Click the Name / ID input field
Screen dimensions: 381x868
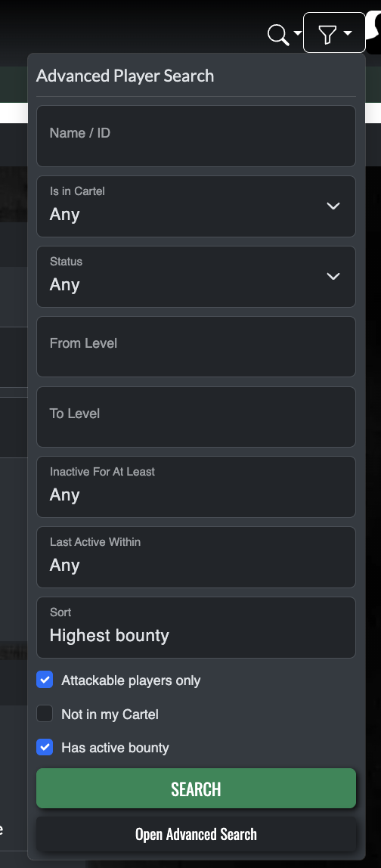pyautogui.click(x=196, y=136)
